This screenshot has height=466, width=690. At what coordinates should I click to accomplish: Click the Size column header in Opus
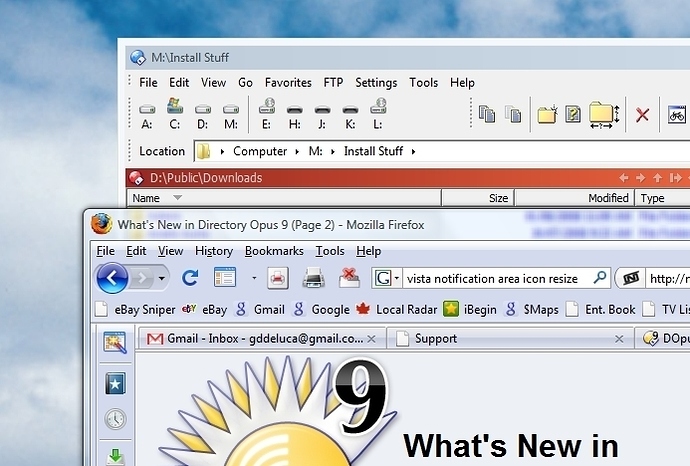tap(478, 198)
